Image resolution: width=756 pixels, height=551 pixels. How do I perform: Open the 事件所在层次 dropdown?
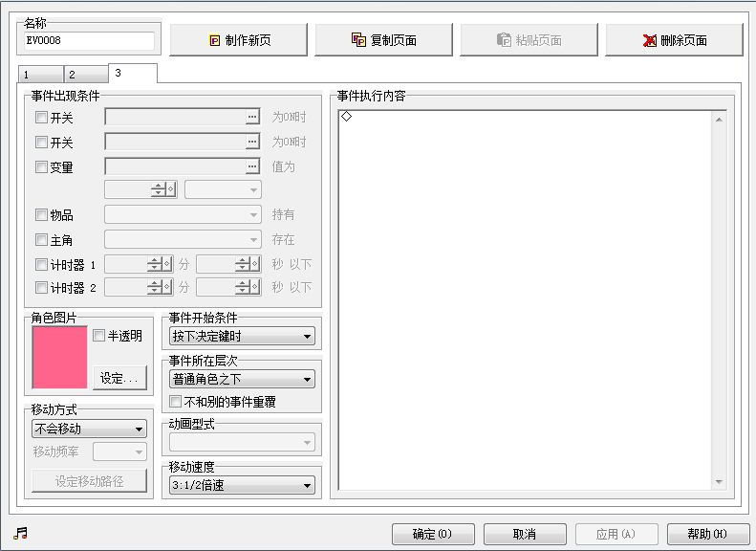point(242,379)
